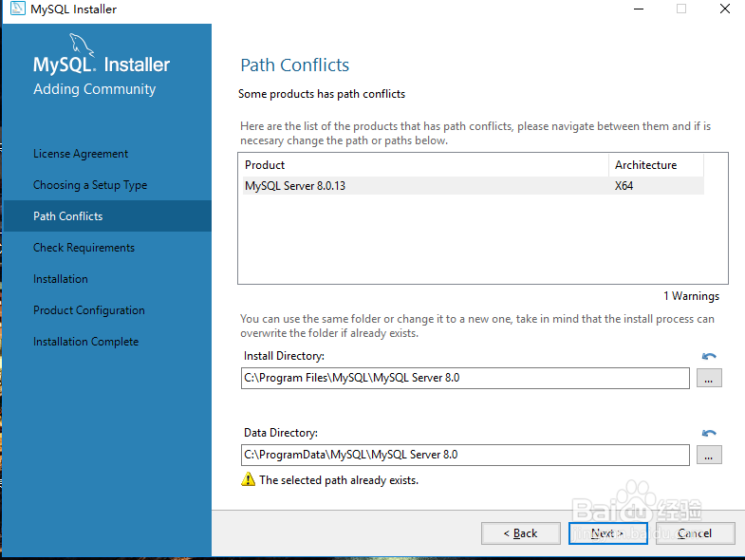Viewport: 745px width, 560px height.
Task: Select Path Conflicts step in sidebar
Action: (107, 216)
